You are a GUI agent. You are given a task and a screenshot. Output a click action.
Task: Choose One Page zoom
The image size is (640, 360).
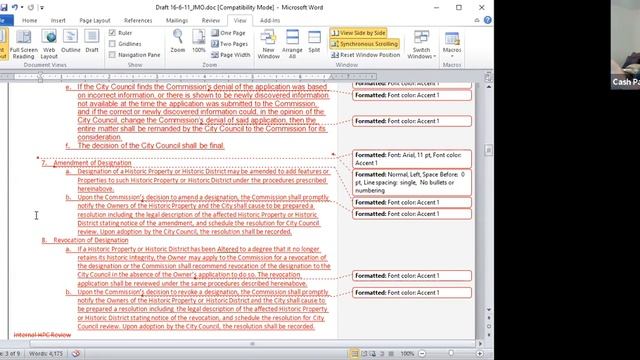coord(228,33)
